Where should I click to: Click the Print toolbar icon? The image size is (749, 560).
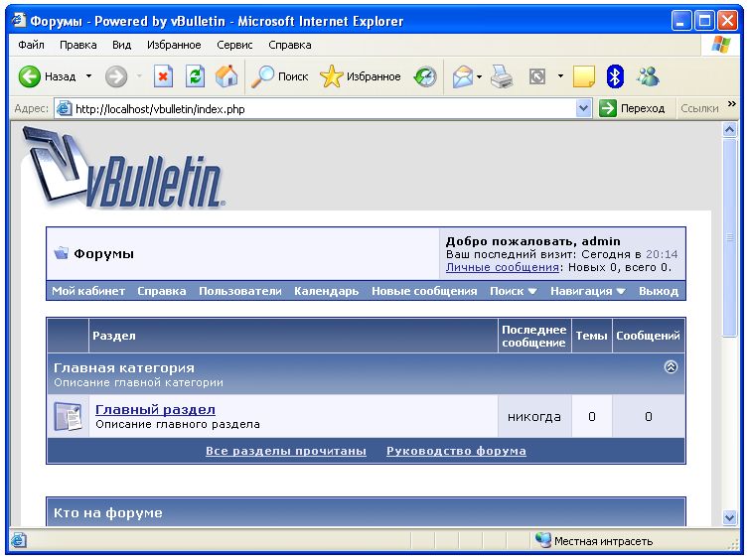pos(502,76)
